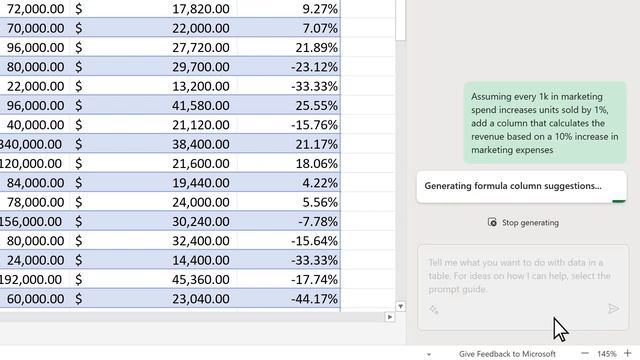Select percentage cell 4.22%
The image size is (640, 360).
point(289,183)
